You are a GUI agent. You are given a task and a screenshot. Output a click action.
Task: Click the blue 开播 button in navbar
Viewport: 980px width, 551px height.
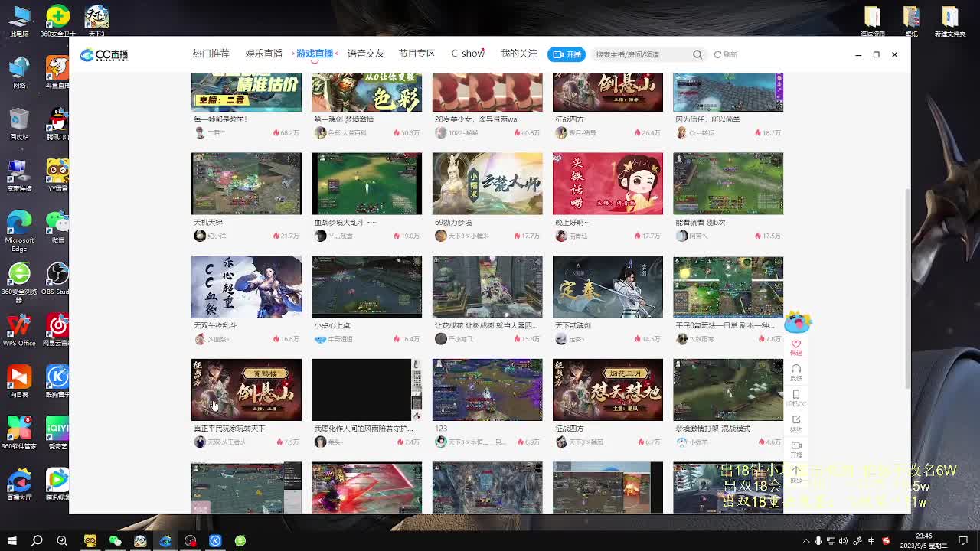[x=566, y=54]
